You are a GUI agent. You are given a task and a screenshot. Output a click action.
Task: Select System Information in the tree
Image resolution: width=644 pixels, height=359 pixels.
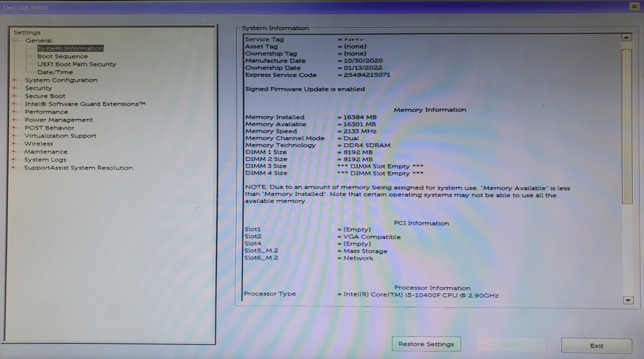coord(70,49)
